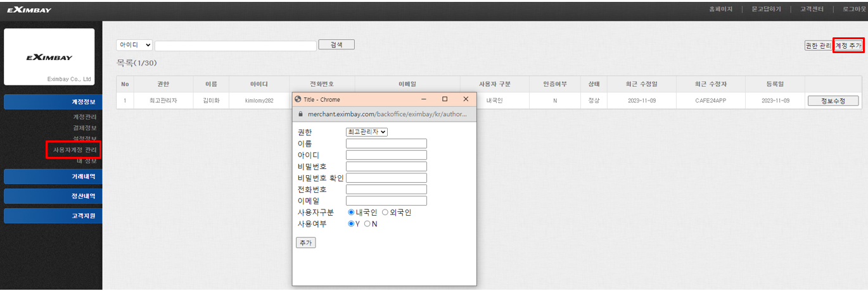Click the 아이디 input field in popup
The width and height of the screenshot is (868, 291).
[x=386, y=155]
